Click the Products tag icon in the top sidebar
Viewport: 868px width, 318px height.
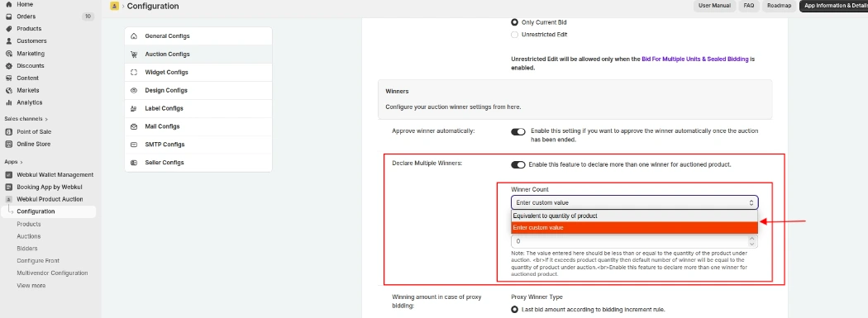tap(9, 29)
